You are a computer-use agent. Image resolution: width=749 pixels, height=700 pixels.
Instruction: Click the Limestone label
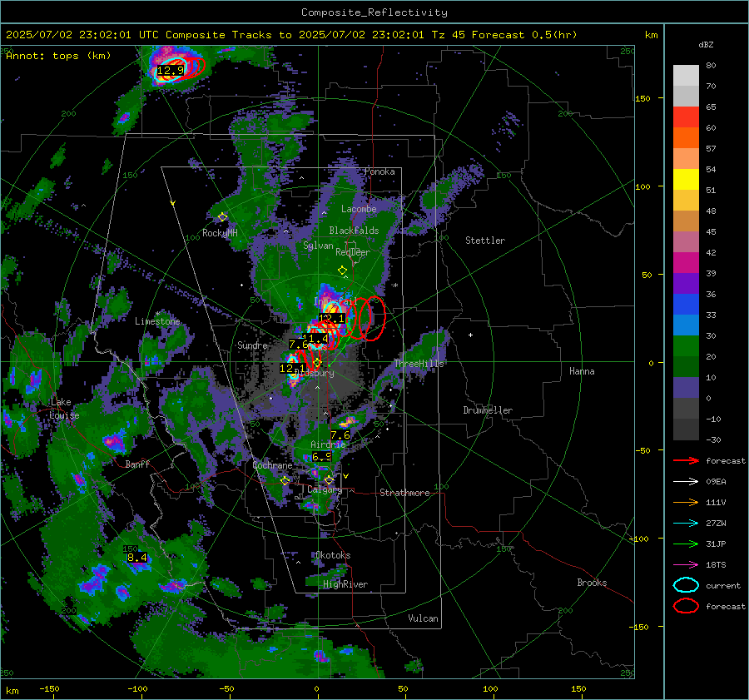[157, 321]
